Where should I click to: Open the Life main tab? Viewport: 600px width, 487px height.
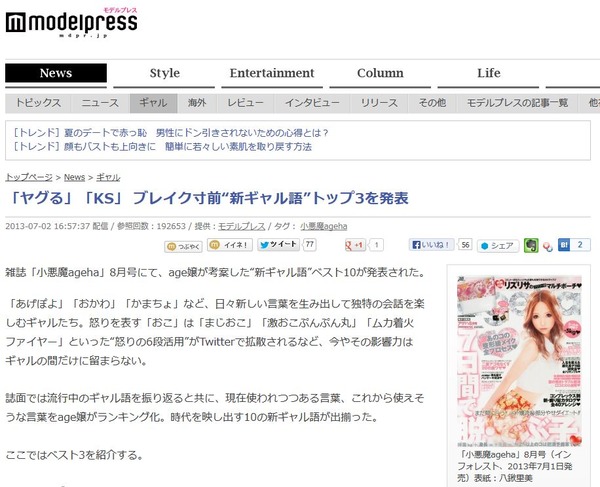[489, 73]
